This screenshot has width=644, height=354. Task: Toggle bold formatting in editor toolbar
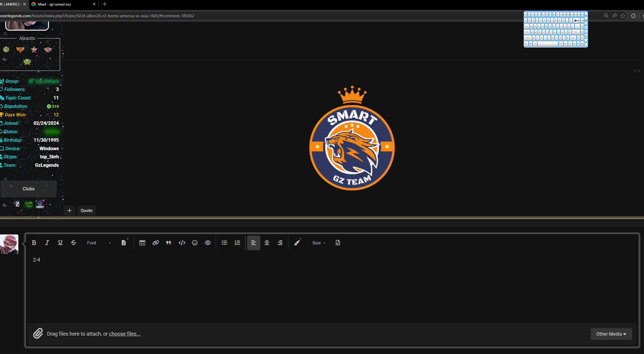pos(34,243)
